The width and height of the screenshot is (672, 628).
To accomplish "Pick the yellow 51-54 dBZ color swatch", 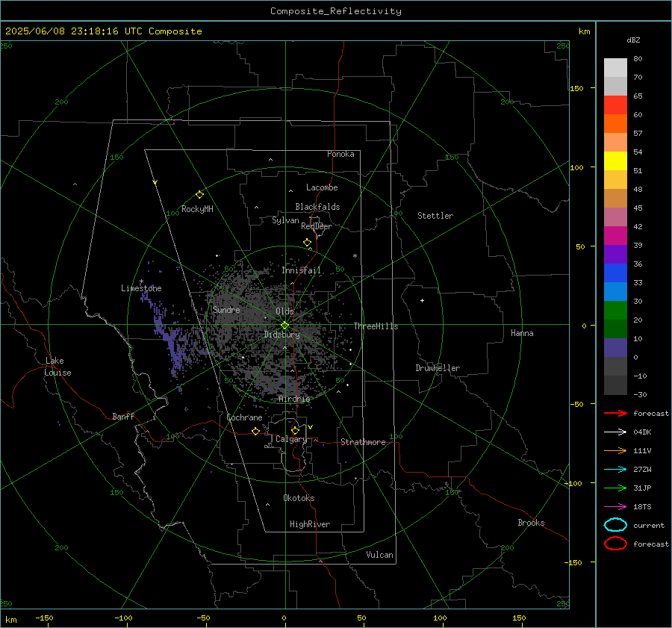I will 615,161.
